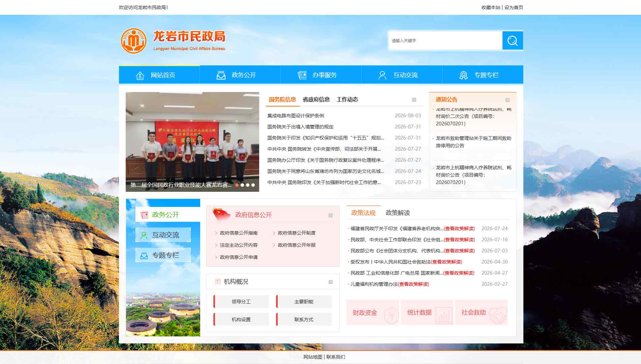Click the more arrow in 机构概况 header
The image size is (641, 364).
point(331,282)
